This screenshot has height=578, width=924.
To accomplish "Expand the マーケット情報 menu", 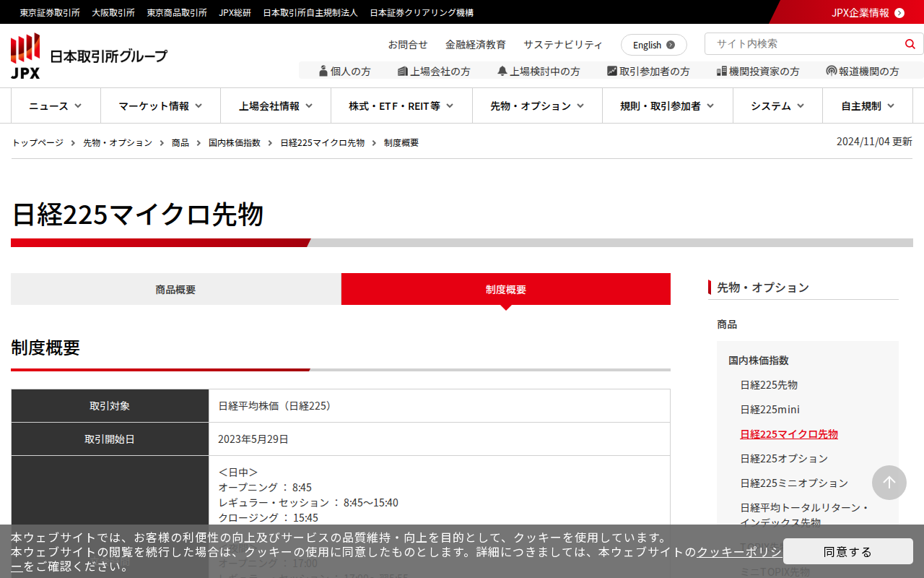I will 161,105.
